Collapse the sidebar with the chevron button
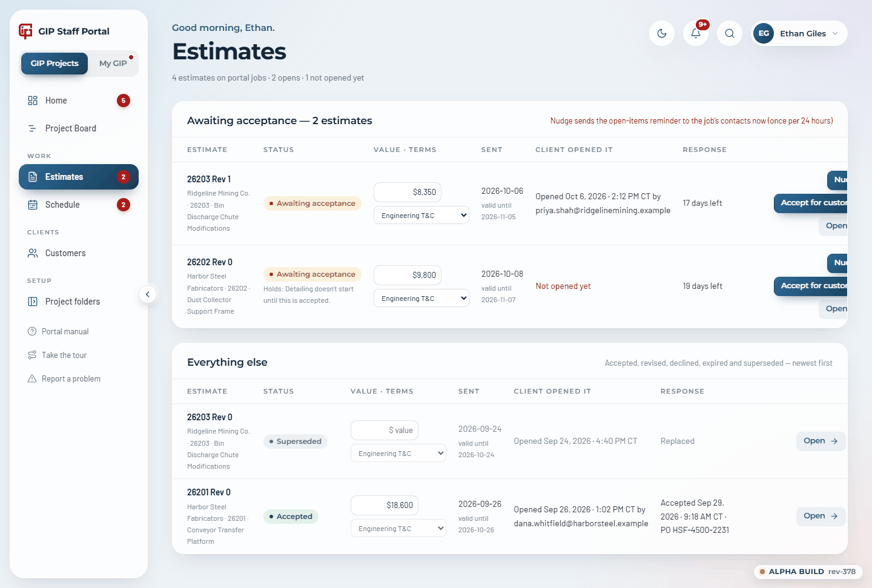The image size is (872, 588). click(x=148, y=294)
